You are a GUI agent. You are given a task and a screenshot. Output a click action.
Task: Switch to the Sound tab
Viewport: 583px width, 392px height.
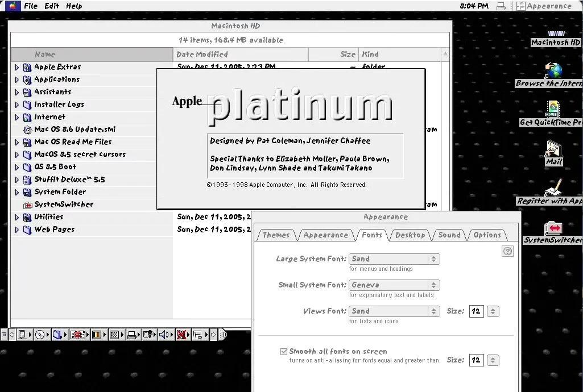(x=449, y=235)
